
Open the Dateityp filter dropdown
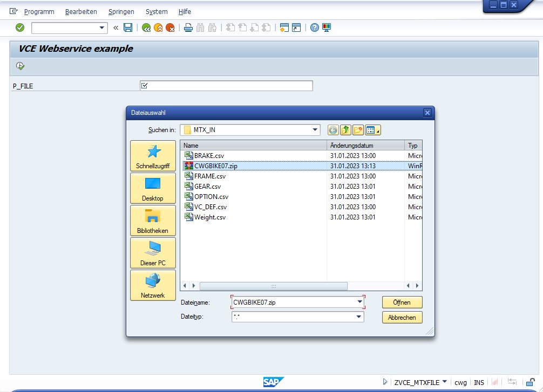point(358,317)
